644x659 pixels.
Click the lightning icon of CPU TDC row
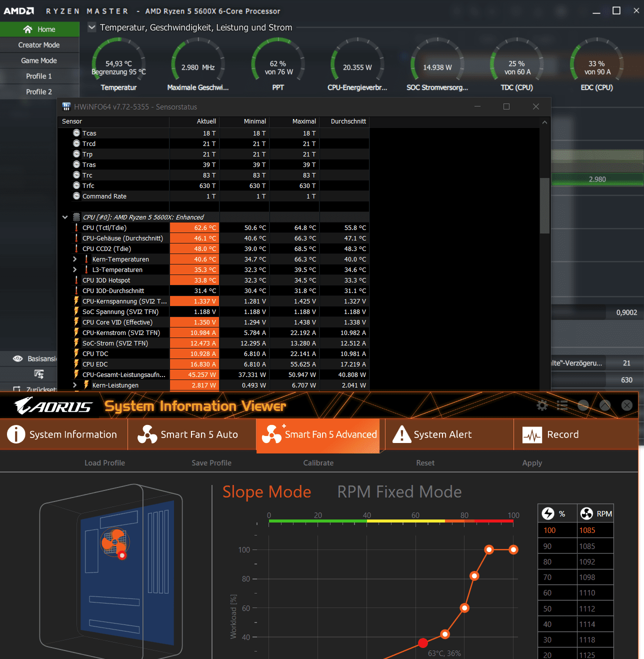pyautogui.click(x=76, y=353)
